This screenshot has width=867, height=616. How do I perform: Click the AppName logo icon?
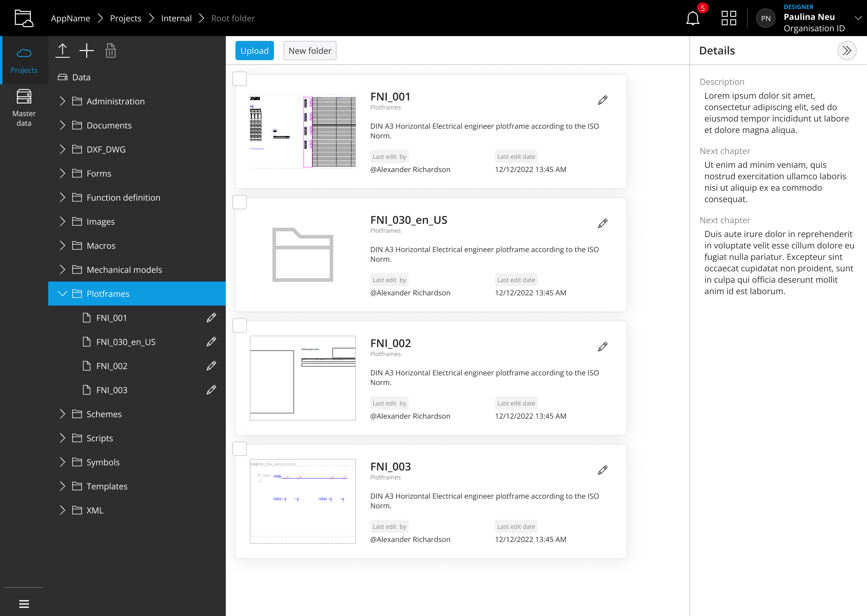24,18
